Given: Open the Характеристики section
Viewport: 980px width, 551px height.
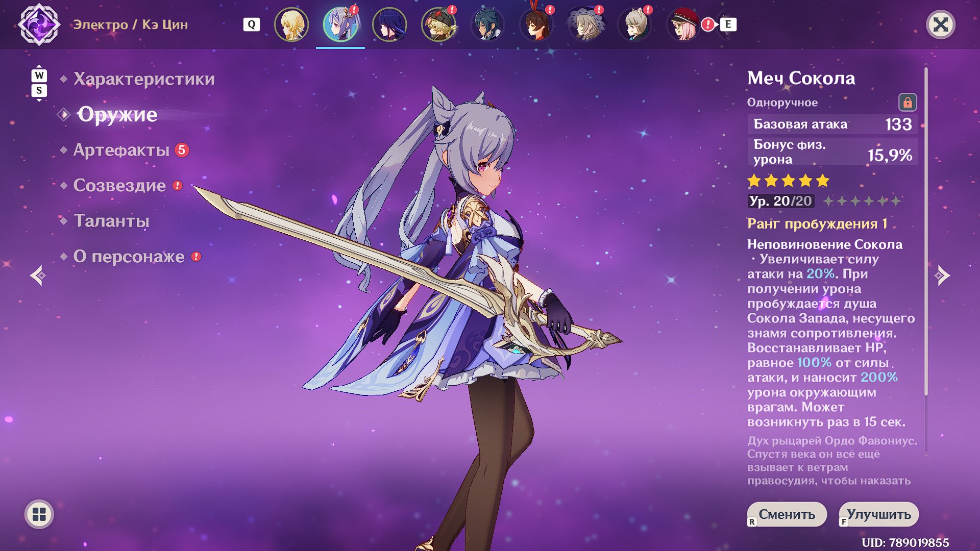Looking at the screenshot, I should [144, 79].
